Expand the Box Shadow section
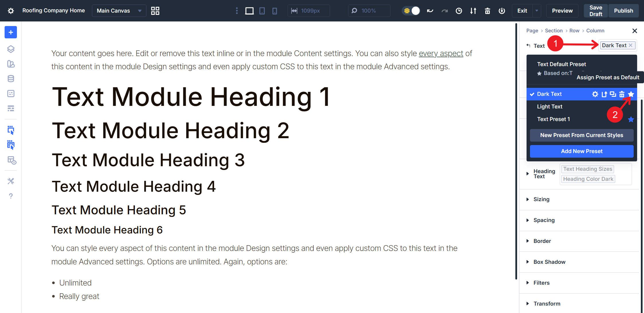 pyautogui.click(x=549, y=262)
